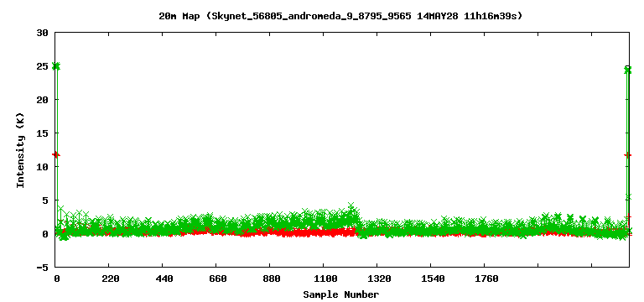Click the green marker at top-left near 25
644x302 pixels.
point(56,66)
